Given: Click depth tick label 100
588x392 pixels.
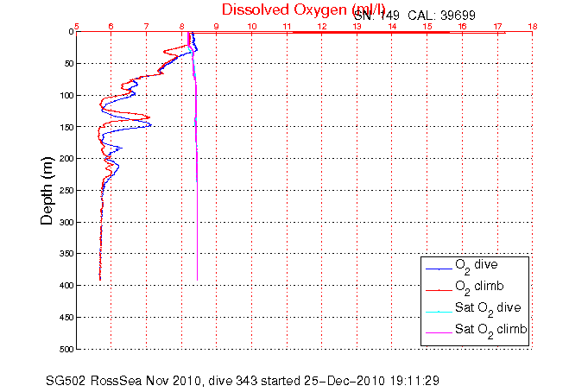Looking at the screenshot, I should 66,96.
